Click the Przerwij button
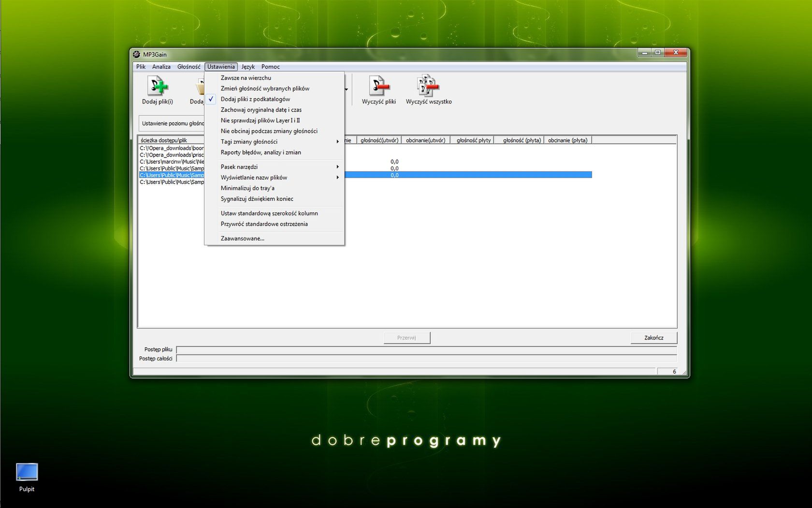 pyautogui.click(x=407, y=338)
